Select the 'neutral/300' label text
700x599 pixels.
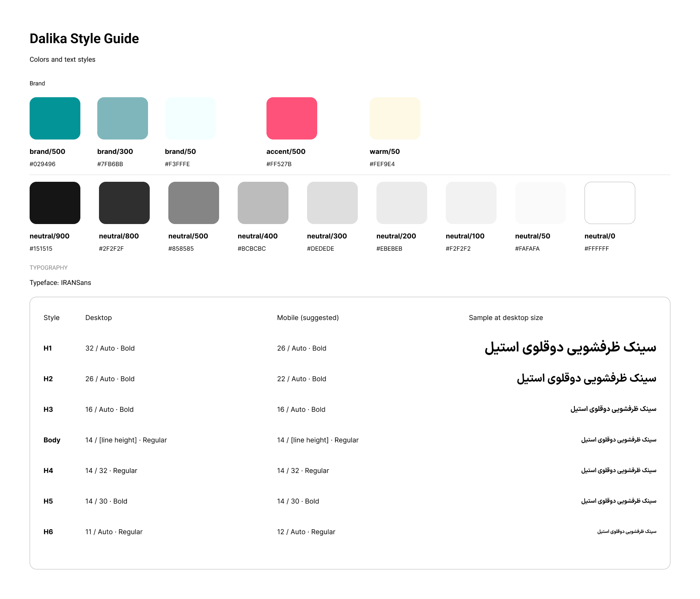(327, 236)
